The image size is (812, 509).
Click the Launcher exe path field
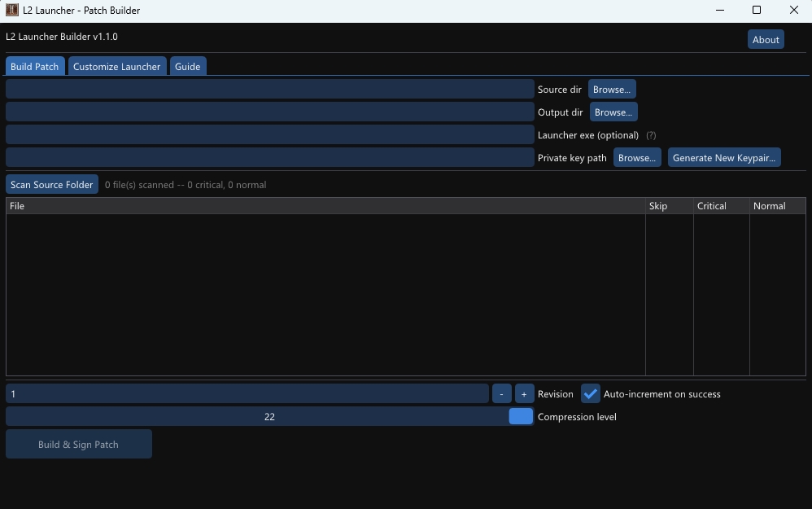point(270,134)
